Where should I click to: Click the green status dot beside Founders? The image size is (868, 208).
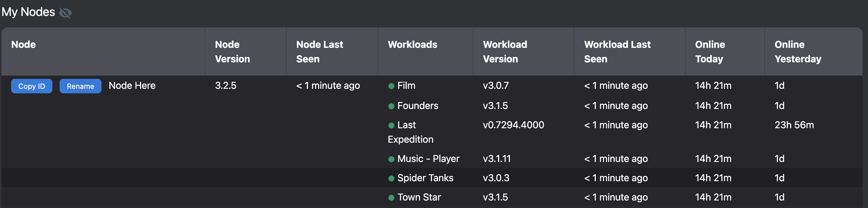[x=391, y=107]
